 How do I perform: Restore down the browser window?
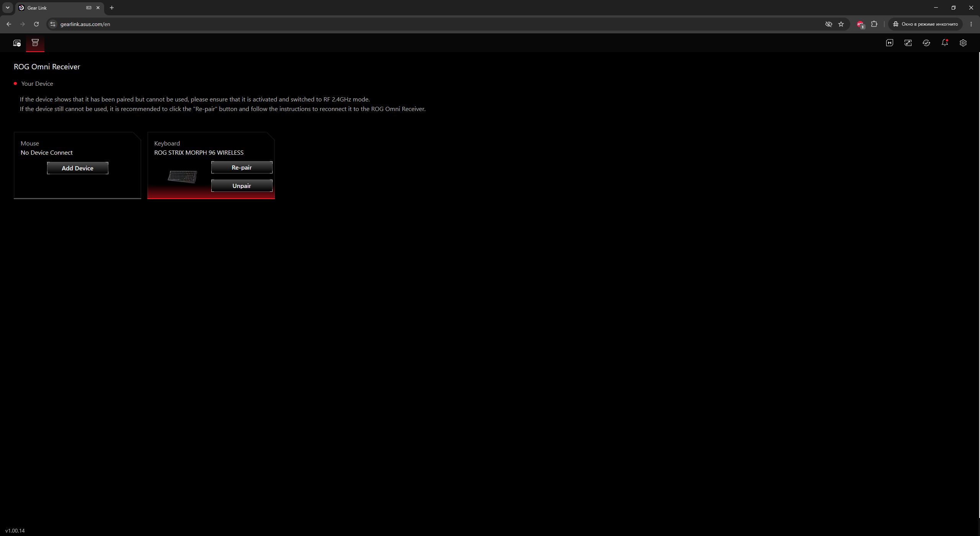954,8
